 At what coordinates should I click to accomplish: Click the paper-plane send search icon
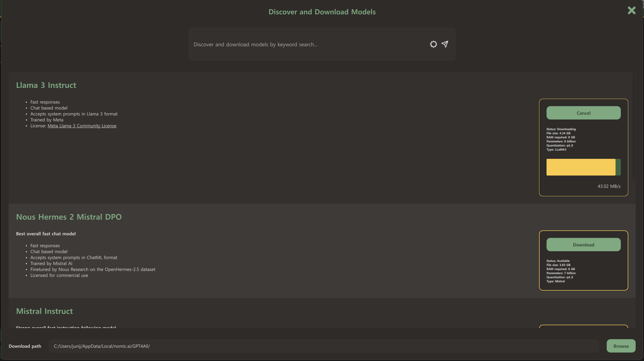pos(445,44)
